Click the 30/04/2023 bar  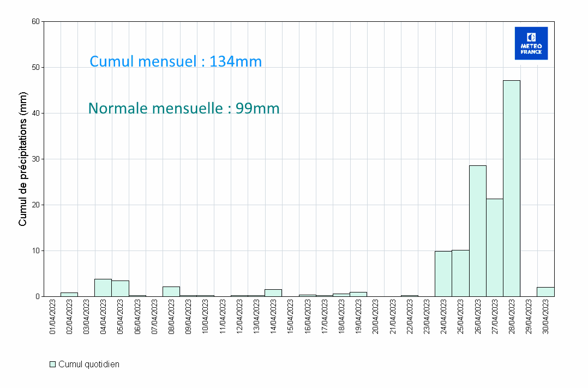tap(545, 292)
